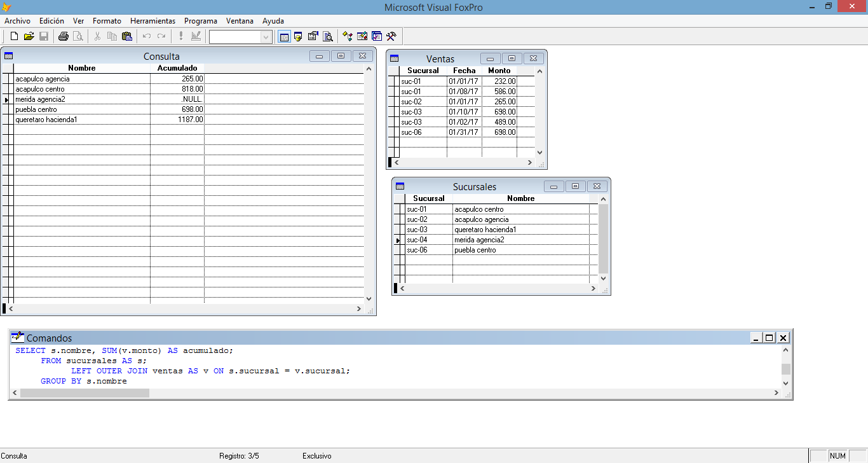Select the 'queretaro hacienda1' cell in Consulta
Image resolution: width=868 pixels, height=463 pixels.
[82, 120]
